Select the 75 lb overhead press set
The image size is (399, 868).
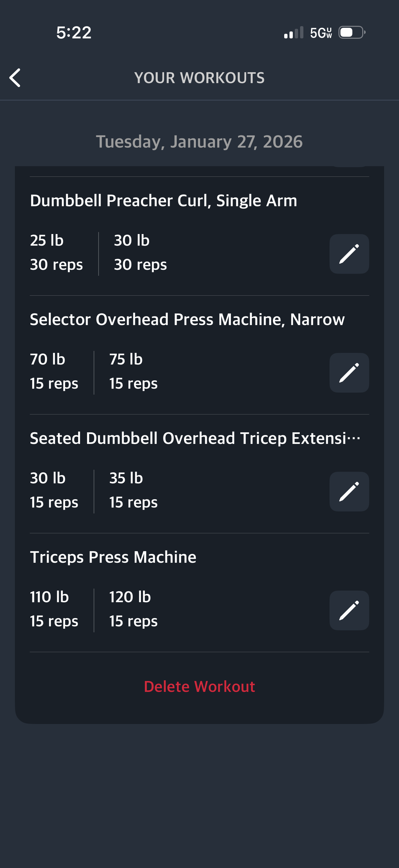(133, 371)
